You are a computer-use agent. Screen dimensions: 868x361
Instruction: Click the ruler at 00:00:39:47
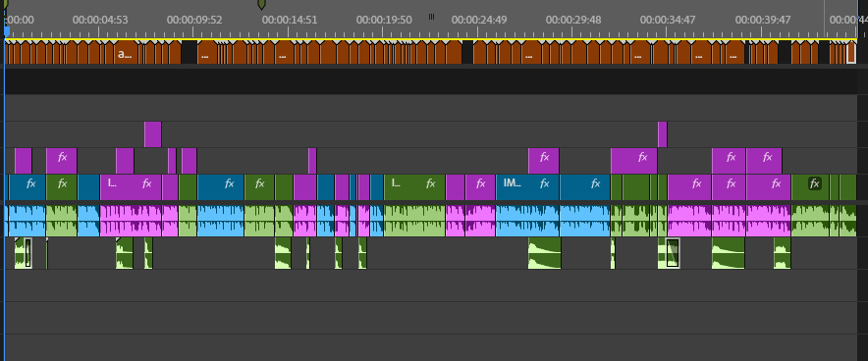point(763,20)
